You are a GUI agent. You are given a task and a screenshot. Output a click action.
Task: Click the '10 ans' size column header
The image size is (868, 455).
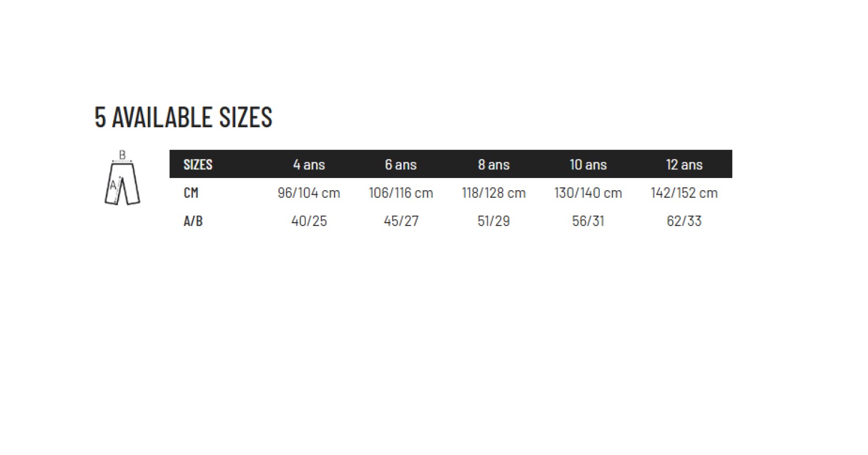[x=588, y=165]
